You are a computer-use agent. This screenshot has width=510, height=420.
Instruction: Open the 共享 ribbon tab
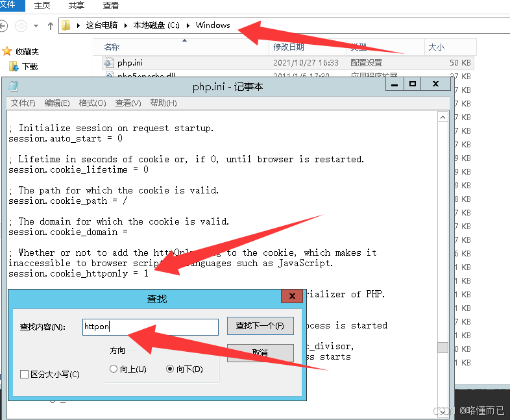pos(77,6)
